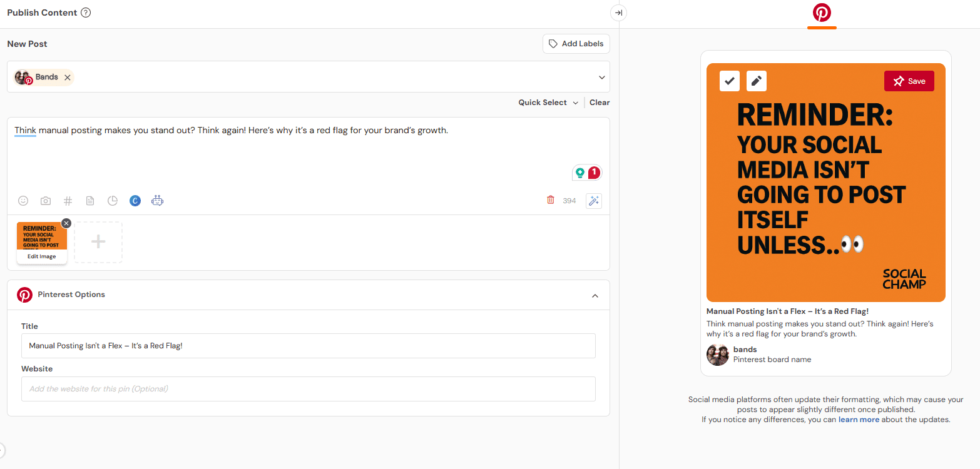Collapse the Pinterest Options section
This screenshot has width=980, height=469.
(595, 296)
